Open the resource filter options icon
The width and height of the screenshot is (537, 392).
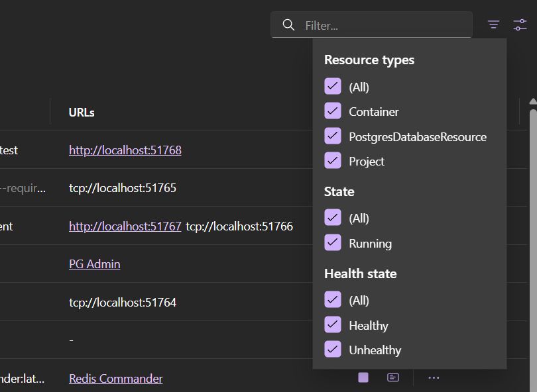coord(493,24)
